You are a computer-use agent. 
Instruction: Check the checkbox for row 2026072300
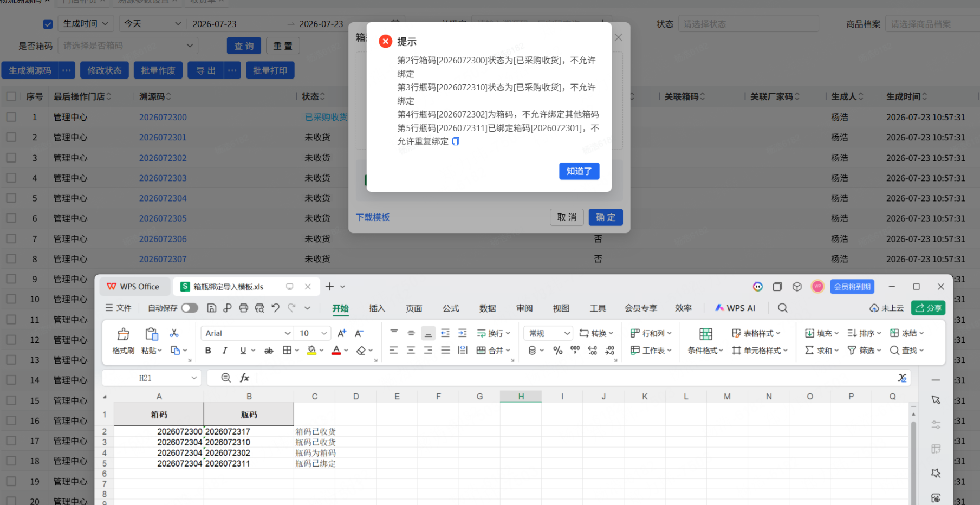click(x=11, y=117)
